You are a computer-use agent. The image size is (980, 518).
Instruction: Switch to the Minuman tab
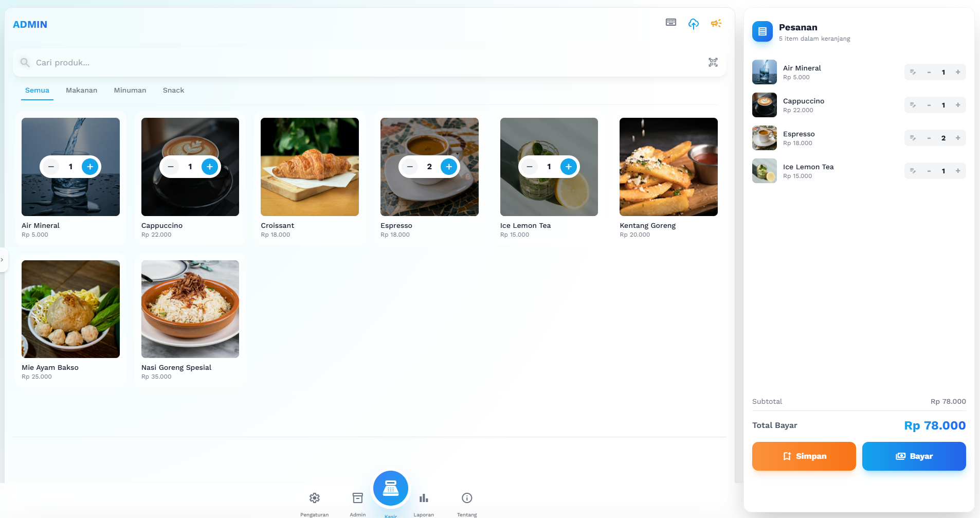tap(130, 90)
